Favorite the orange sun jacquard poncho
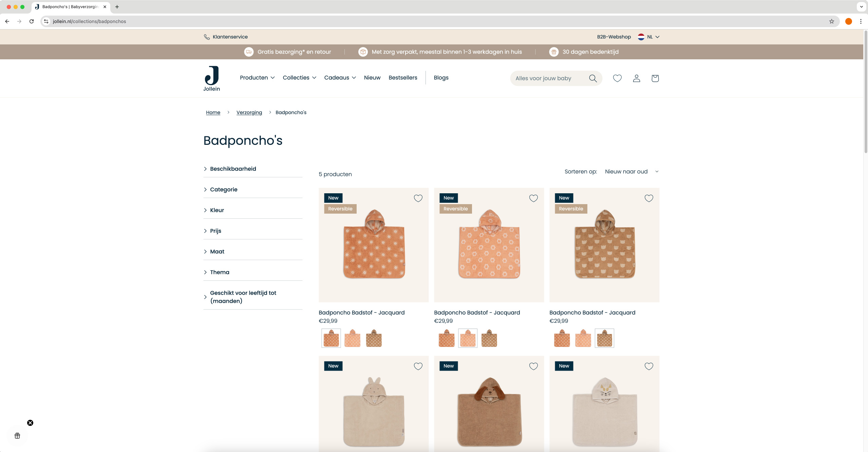This screenshot has height=452, width=868. click(418, 198)
